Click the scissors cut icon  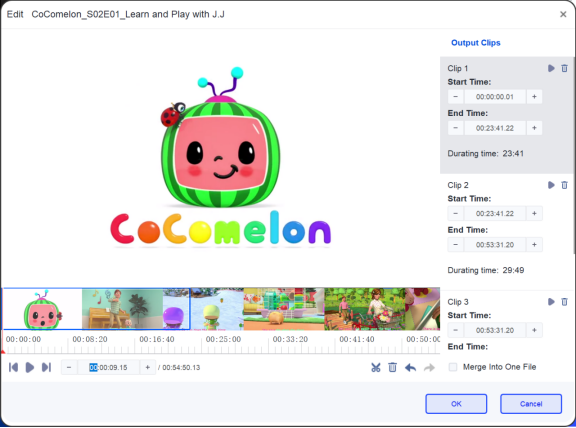[x=375, y=367]
